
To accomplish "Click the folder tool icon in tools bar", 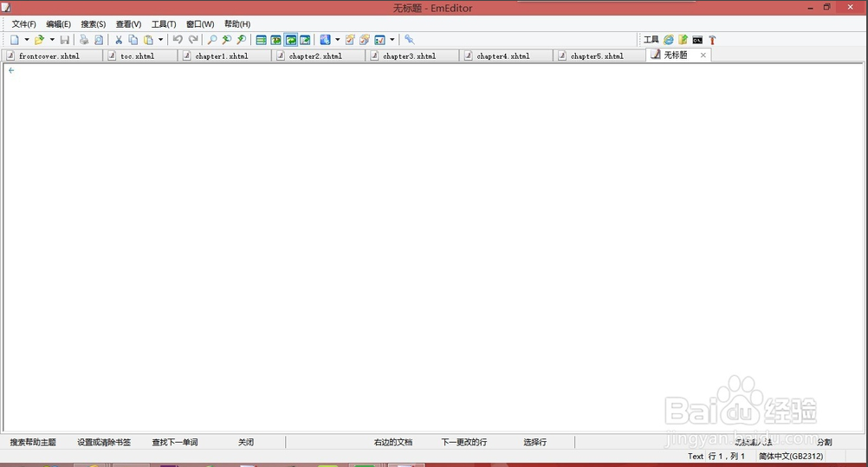I will (683, 40).
